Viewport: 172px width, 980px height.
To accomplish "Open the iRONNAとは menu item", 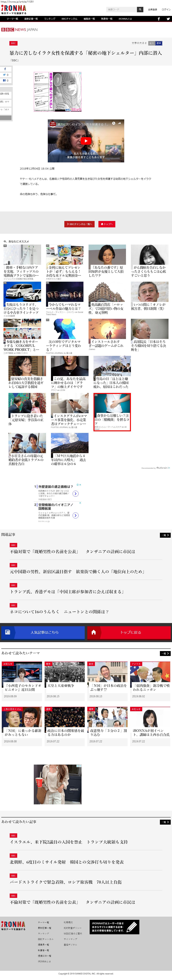I will pyautogui.click(x=125, y=19).
